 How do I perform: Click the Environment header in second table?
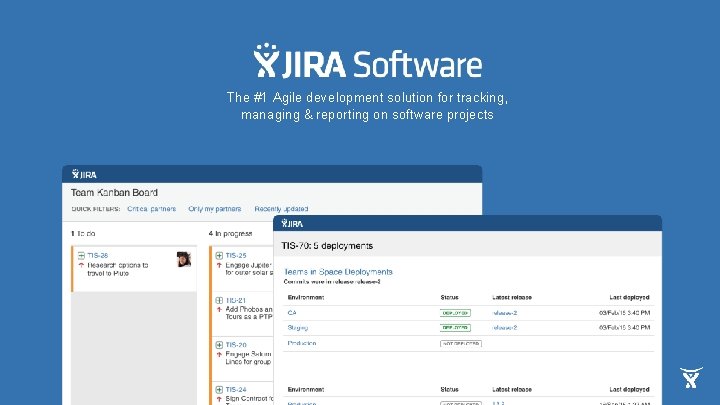click(306, 389)
